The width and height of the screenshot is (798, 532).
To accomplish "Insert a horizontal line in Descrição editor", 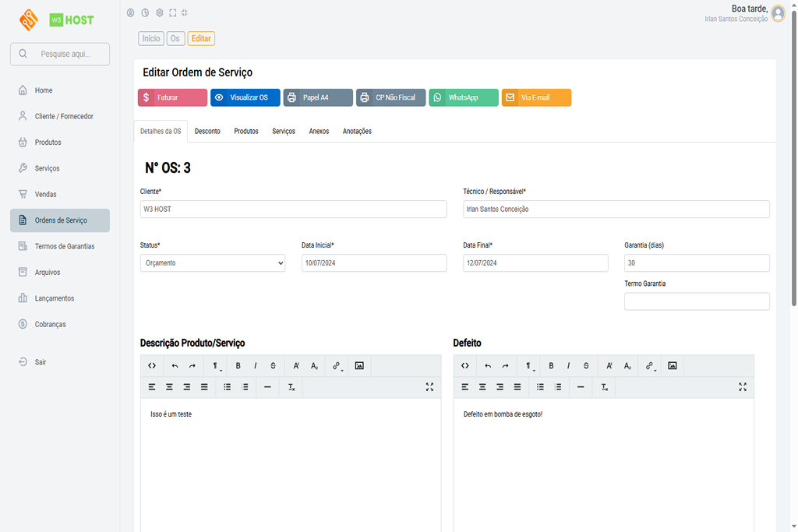I will (267, 387).
